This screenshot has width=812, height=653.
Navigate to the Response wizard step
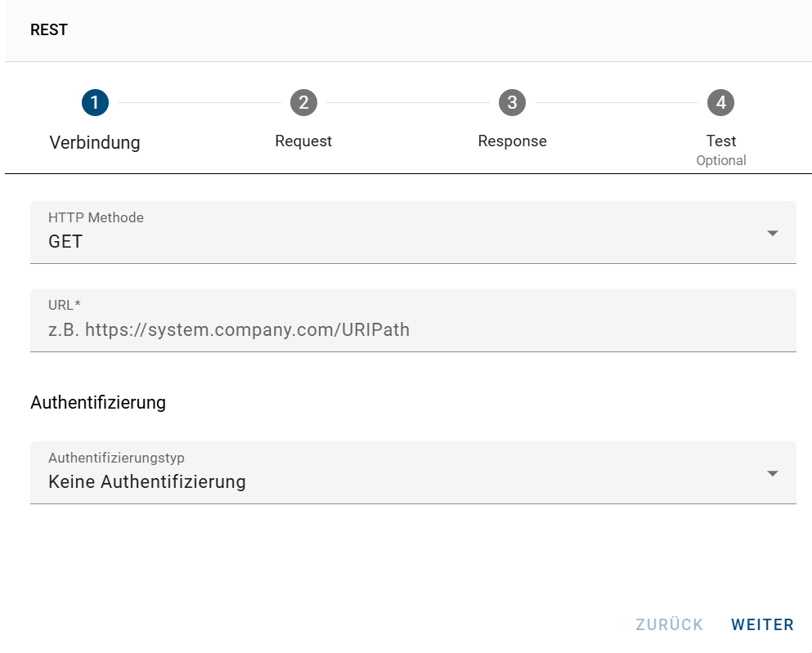click(x=512, y=141)
